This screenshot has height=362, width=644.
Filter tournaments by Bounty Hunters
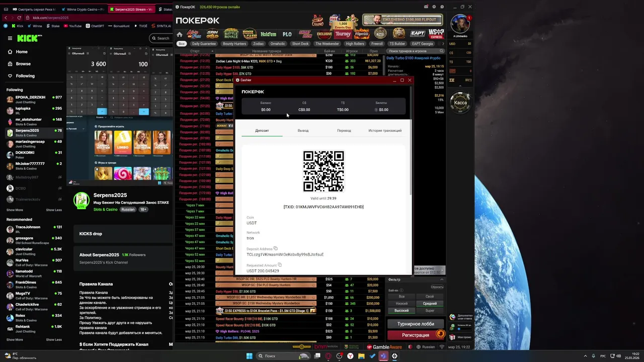pyautogui.click(x=234, y=44)
